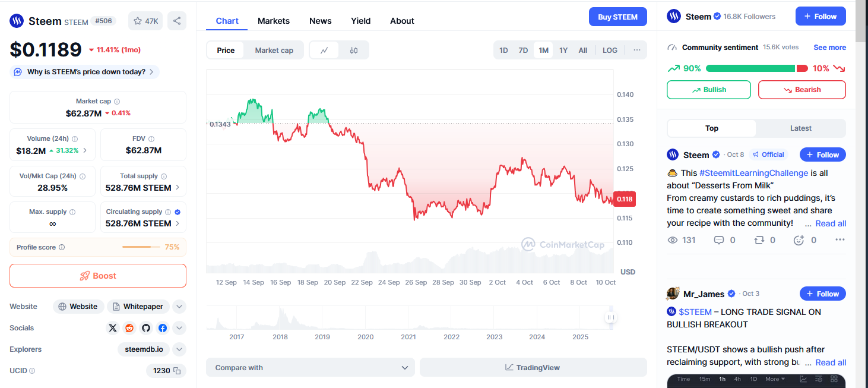Click the Buy STEEM button
The width and height of the screenshot is (868, 388).
(617, 17)
